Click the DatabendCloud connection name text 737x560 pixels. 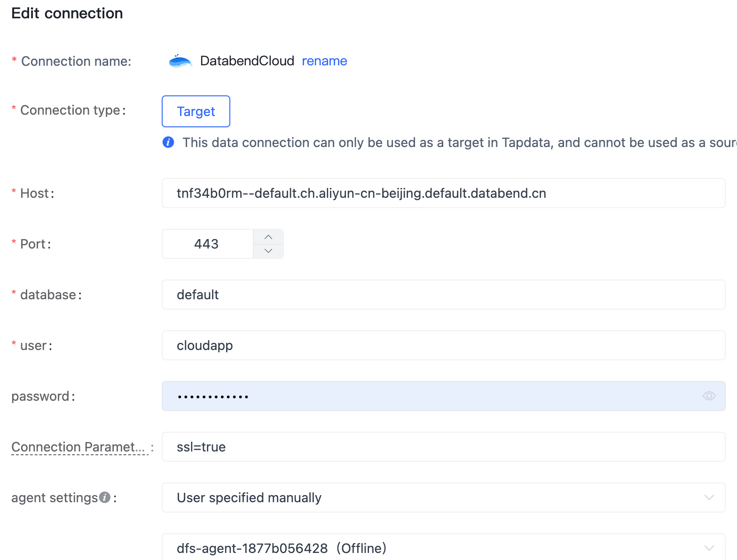(x=247, y=61)
